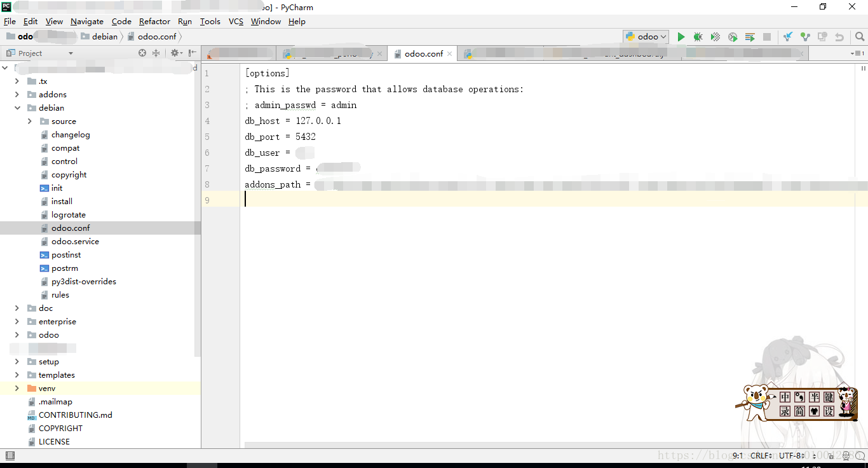Image resolution: width=868 pixels, height=468 pixels.
Task: Click the revert changes arrow icon
Action: click(839, 37)
